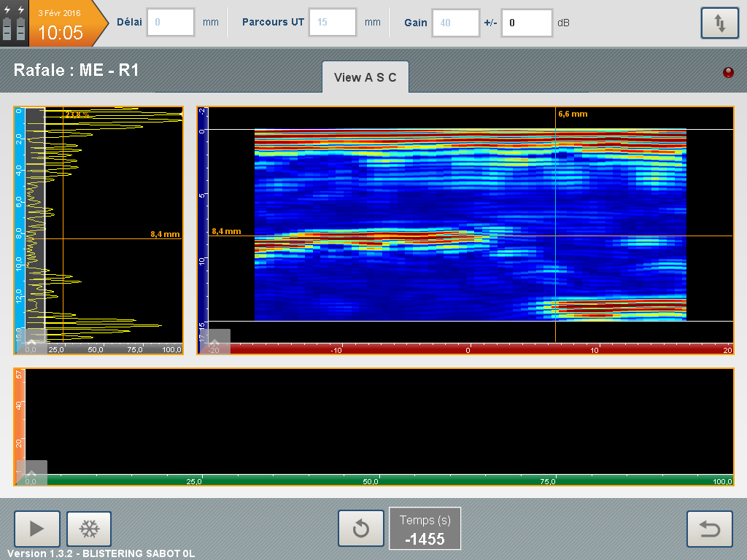
Task: Click the snowflake freeze button
Action: tap(89, 529)
